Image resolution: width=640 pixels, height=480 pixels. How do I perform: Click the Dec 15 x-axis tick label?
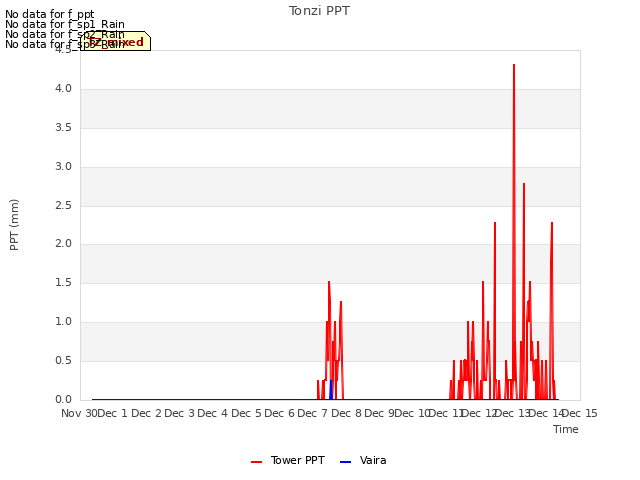click(x=580, y=413)
